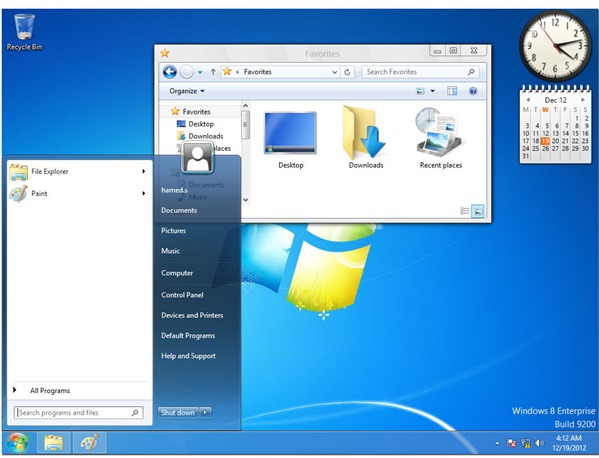Go to previous month in calendar gadget
Viewport: 599px width, 458px height.
[528, 100]
